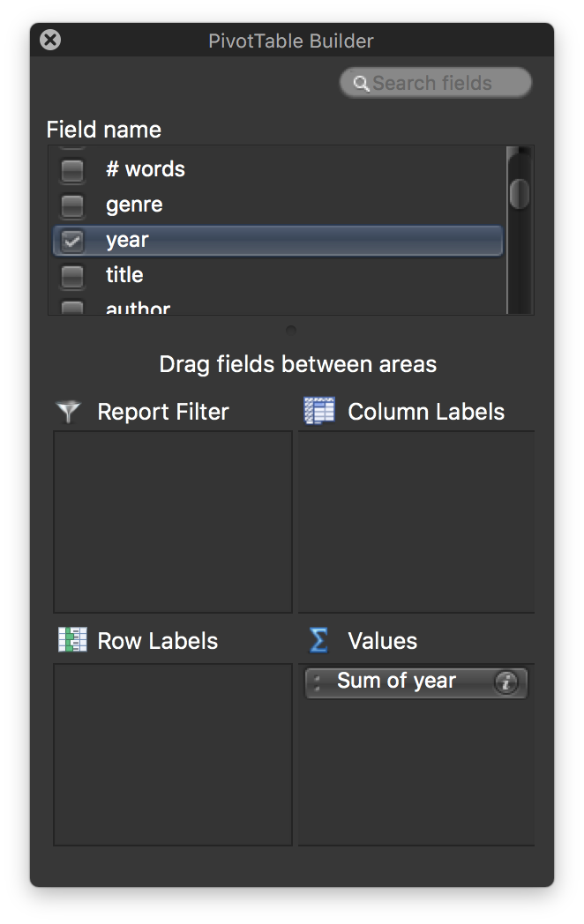Click the drag handle on Sum of year
Screen dimensions: 584x924
[x=317, y=682]
